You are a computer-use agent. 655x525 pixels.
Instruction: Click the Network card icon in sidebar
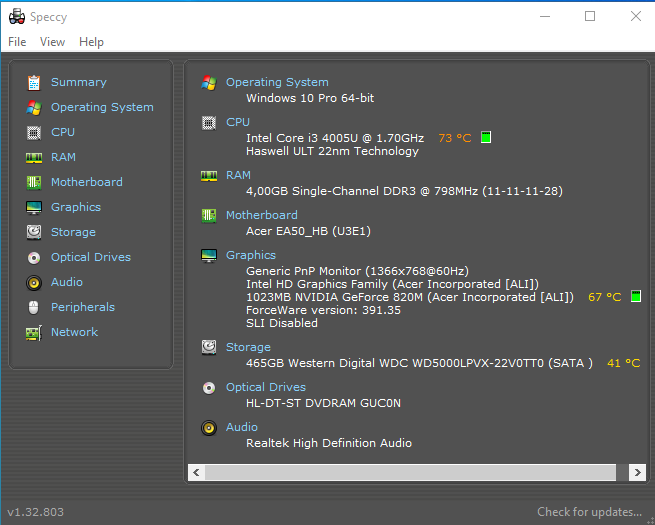34,333
